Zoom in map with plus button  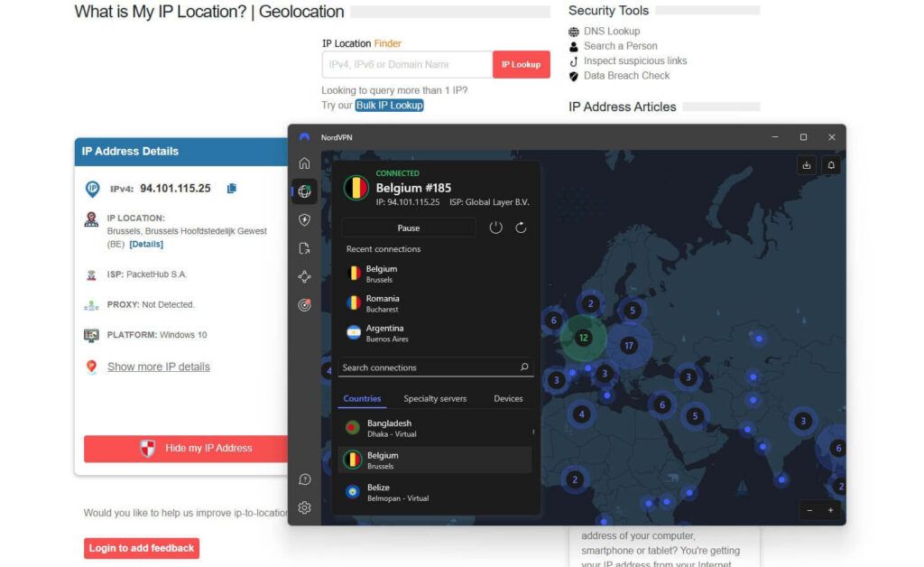tap(830, 510)
